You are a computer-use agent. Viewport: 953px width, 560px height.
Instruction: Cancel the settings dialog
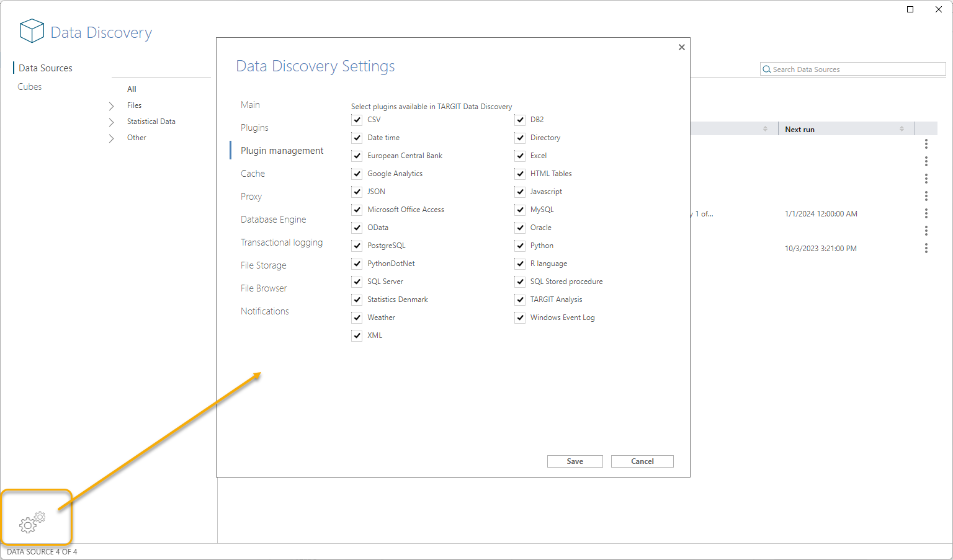(x=642, y=461)
